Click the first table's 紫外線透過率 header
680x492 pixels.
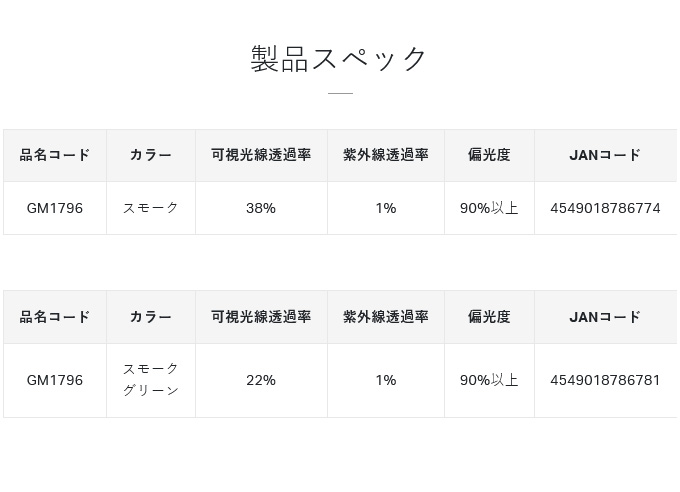[386, 155]
